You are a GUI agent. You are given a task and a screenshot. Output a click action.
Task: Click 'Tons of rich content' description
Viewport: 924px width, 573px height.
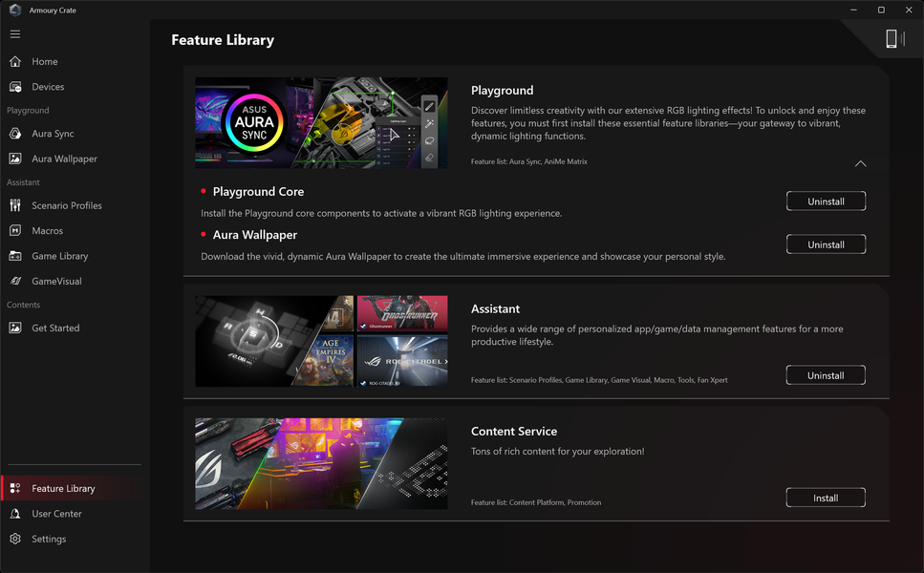[x=557, y=451]
